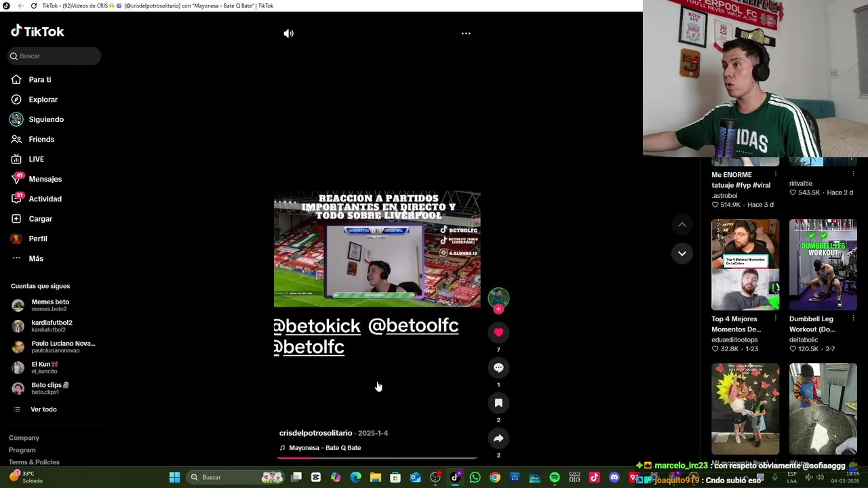868x488 pixels.
Task: Reload the page with refresh icon
Action: [34, 6]
